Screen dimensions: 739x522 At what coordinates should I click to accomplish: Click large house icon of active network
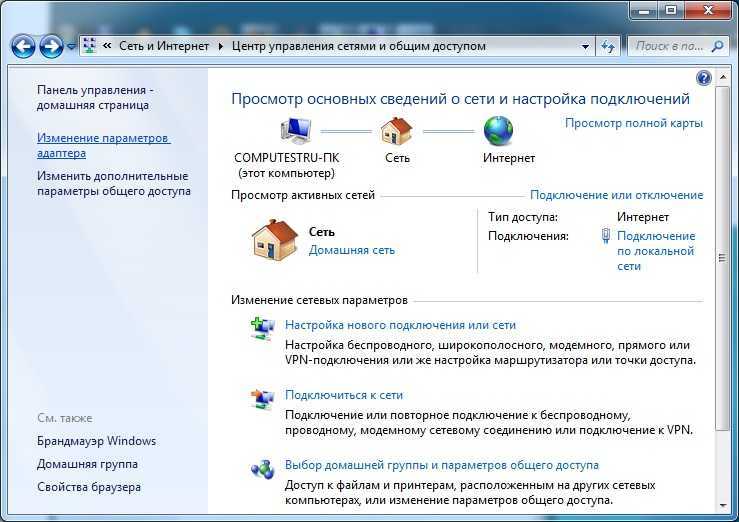[275, 240]
